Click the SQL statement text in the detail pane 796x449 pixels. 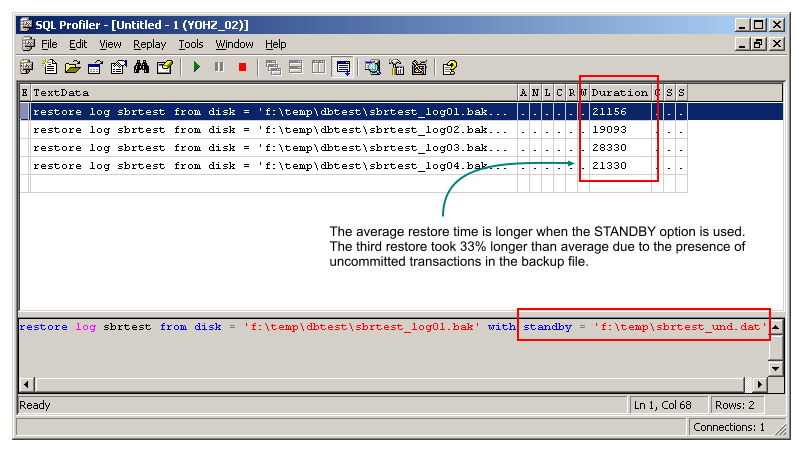tap(392, 327)
